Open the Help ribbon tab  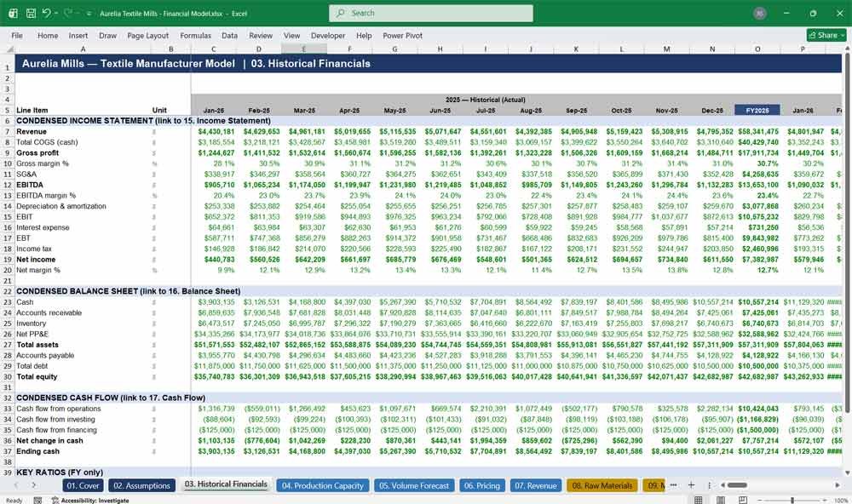[x=364, y=35]
